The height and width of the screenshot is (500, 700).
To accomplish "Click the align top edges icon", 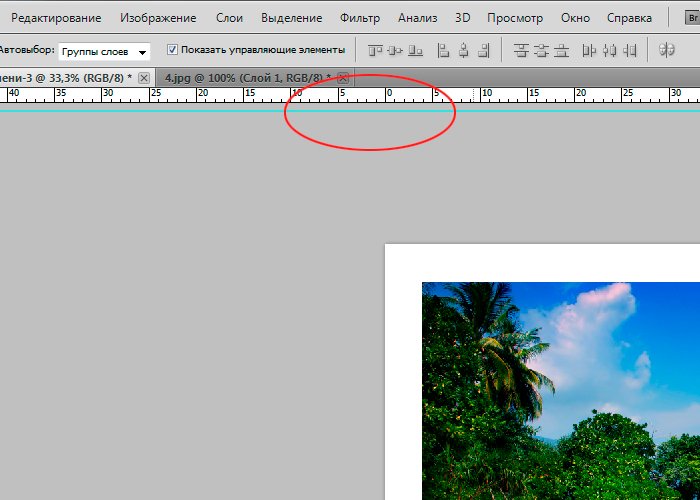I will click(375, 50).
